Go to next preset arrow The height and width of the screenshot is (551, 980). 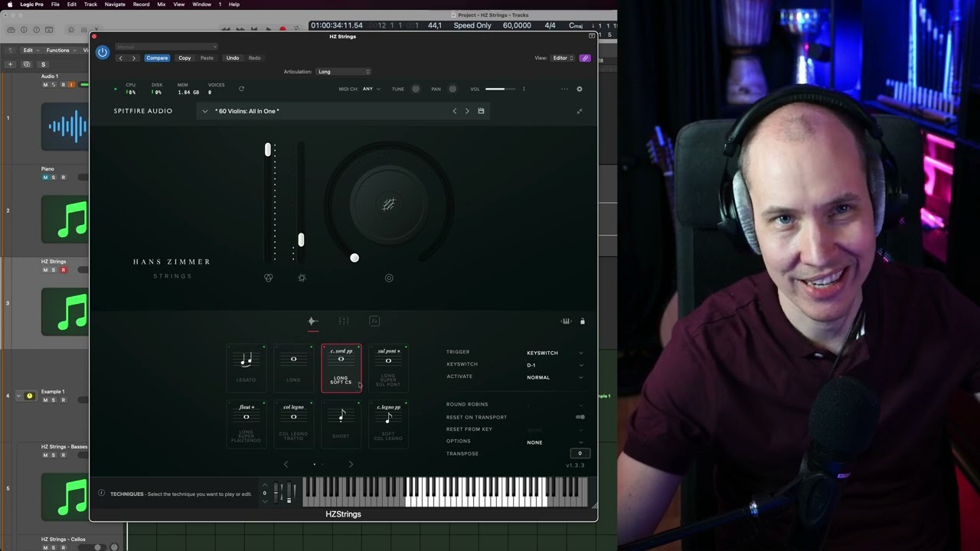point(467,111)
